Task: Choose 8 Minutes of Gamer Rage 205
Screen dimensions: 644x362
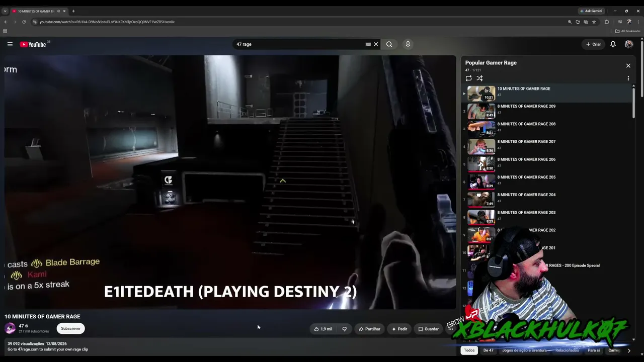Action: click(x=547, y=181)
